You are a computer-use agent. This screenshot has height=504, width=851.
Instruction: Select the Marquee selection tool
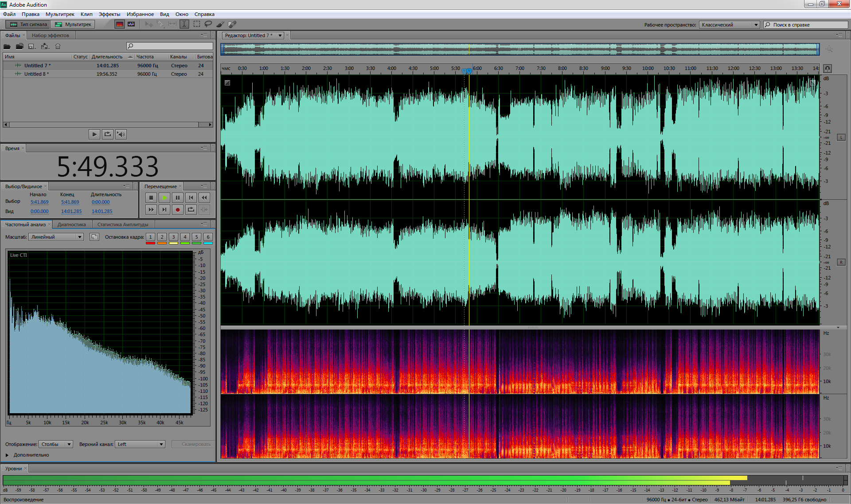[196, 24]
